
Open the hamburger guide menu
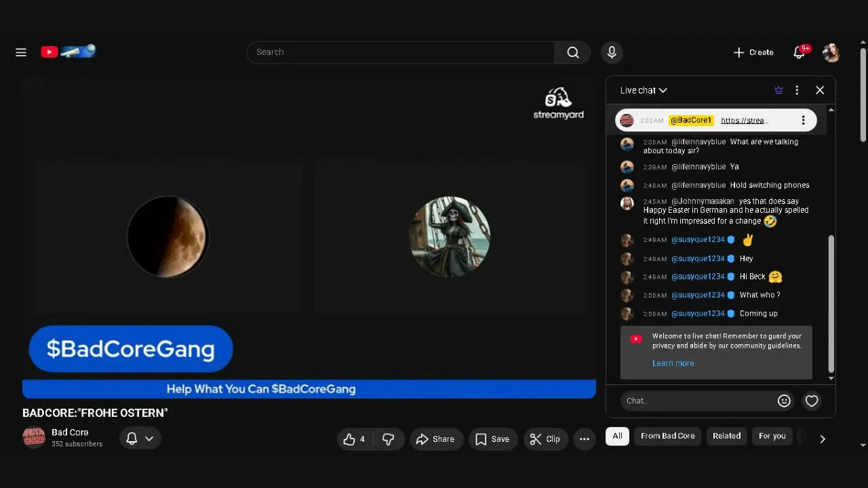[x=21, y=52]
